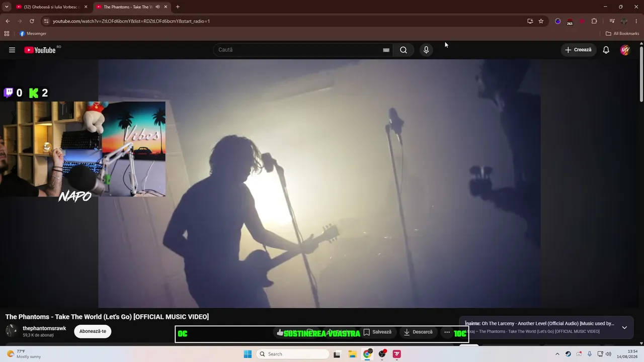Open Steam from the system tray
This screenshot has width=644, height=362.
(568, 354)
